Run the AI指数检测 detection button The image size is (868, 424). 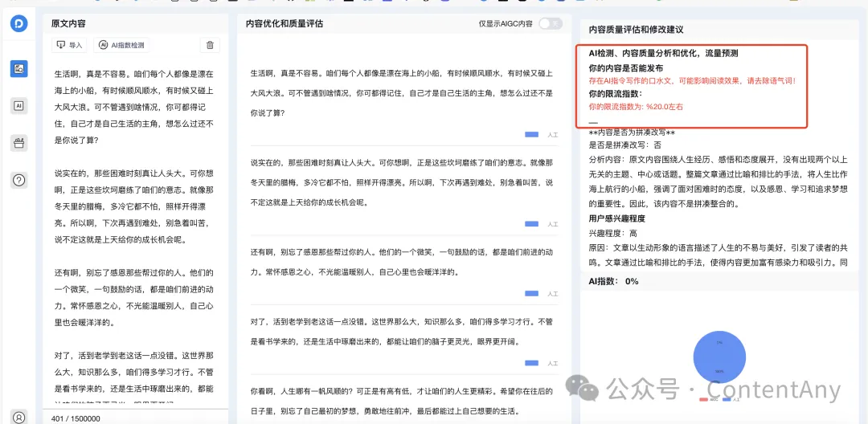121,45
